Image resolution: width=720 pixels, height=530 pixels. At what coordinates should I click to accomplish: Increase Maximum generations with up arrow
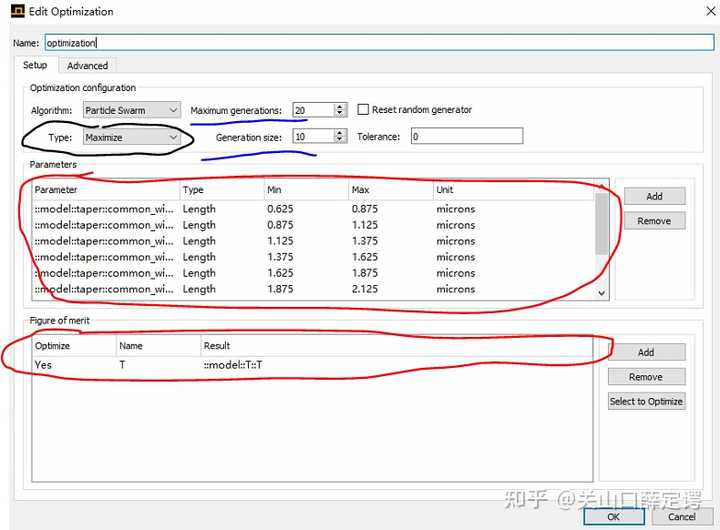pyautogui.click(x=340, y=107)
